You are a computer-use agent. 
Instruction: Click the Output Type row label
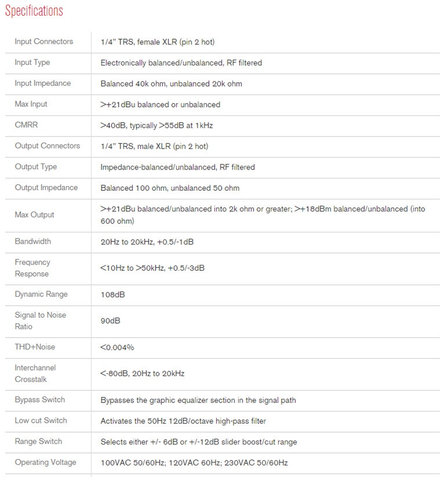click(36, 167)
